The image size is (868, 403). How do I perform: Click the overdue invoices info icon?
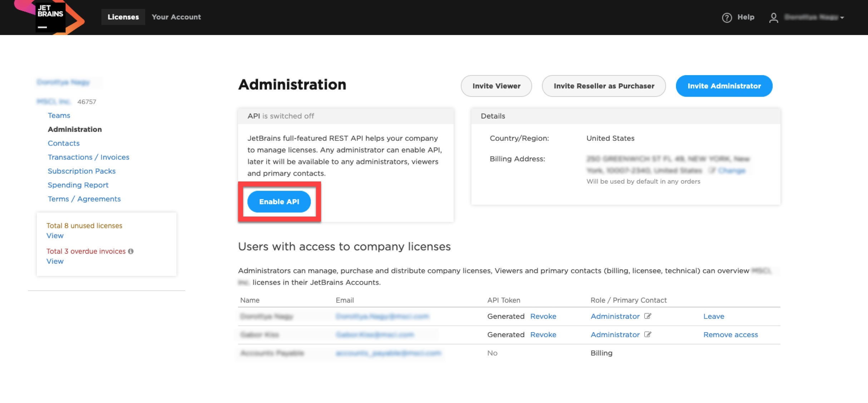tap(131, 251)
